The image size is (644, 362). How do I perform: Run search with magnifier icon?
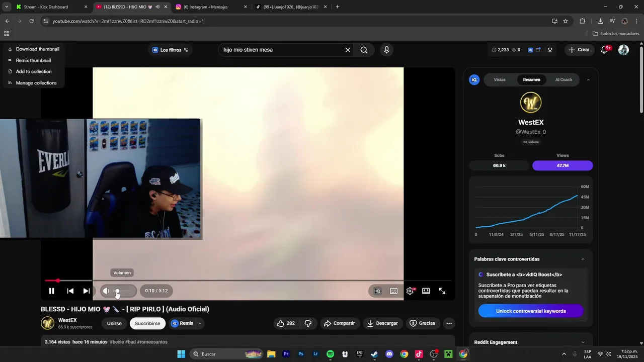pyautogui.click(x=364, y=50)
